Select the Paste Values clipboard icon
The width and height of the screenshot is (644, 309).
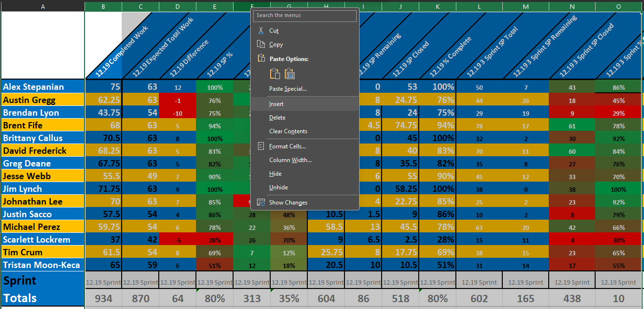[x=290, y=74]
